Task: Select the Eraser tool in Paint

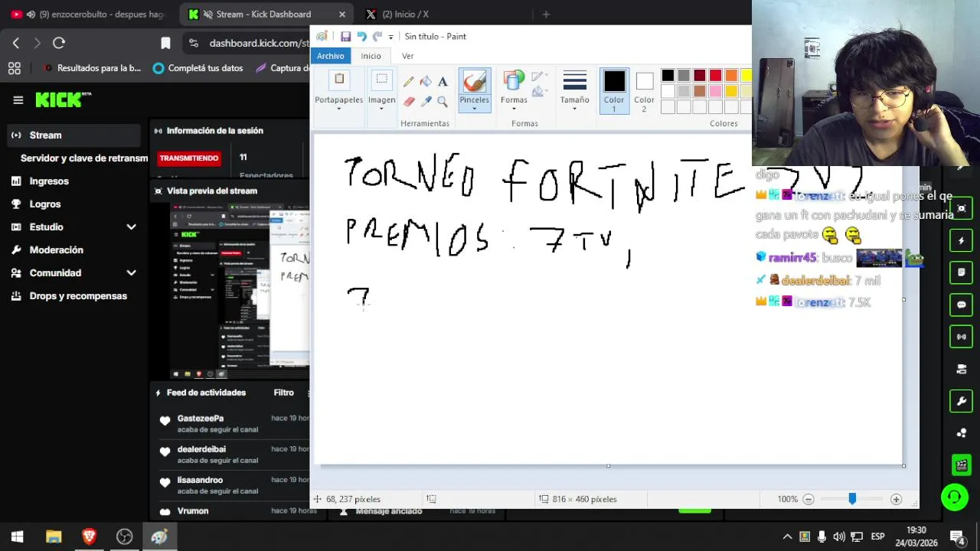Action: pyautogui.click(x=409, y=101)
